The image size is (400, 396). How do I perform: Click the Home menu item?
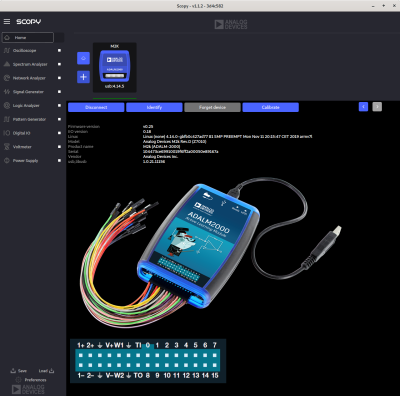(x=28, y=37)
